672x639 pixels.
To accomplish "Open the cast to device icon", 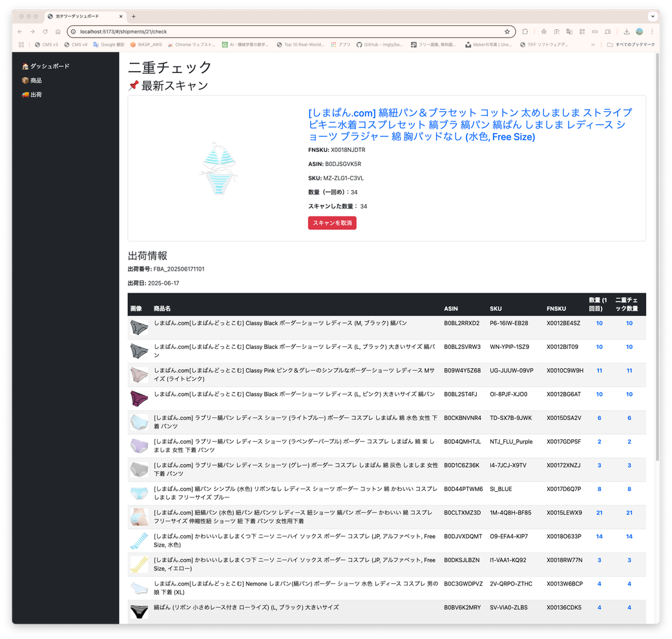I will [x=608, y=32].
